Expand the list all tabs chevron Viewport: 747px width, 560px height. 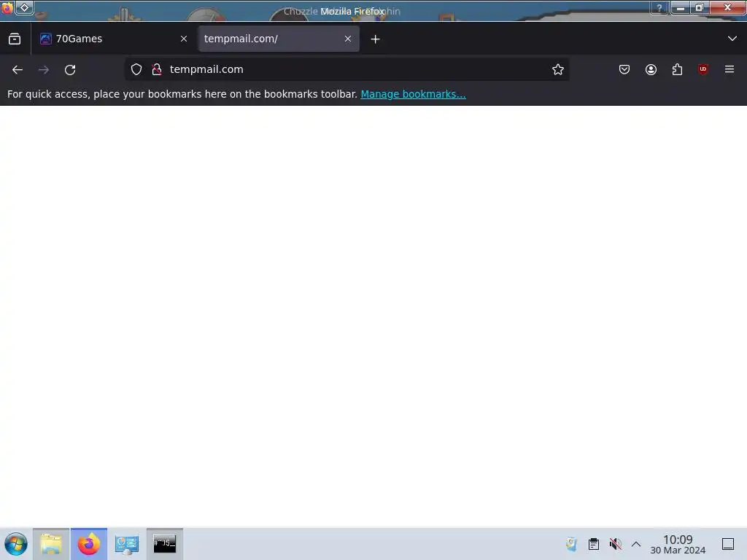732,39
